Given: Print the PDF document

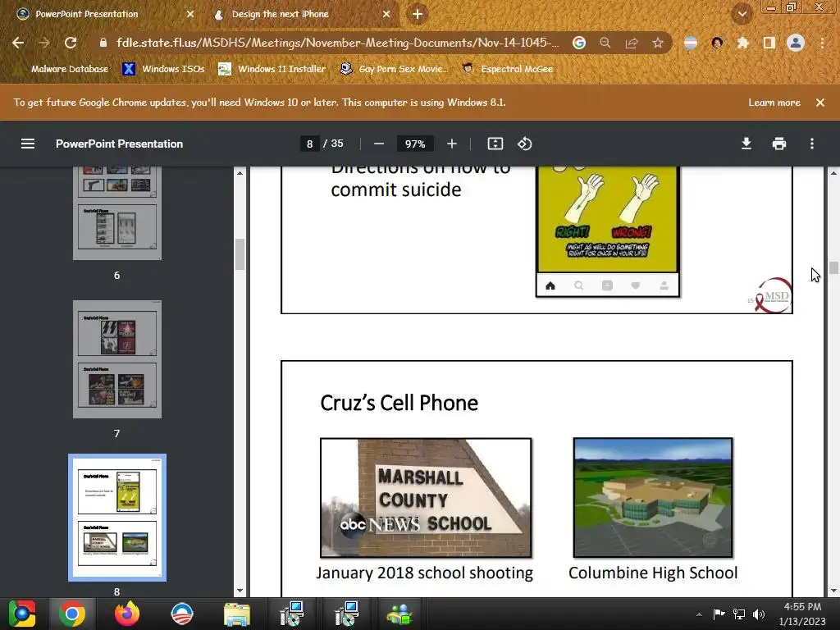Looking at the screenshot, I should (x=779, y=144).
